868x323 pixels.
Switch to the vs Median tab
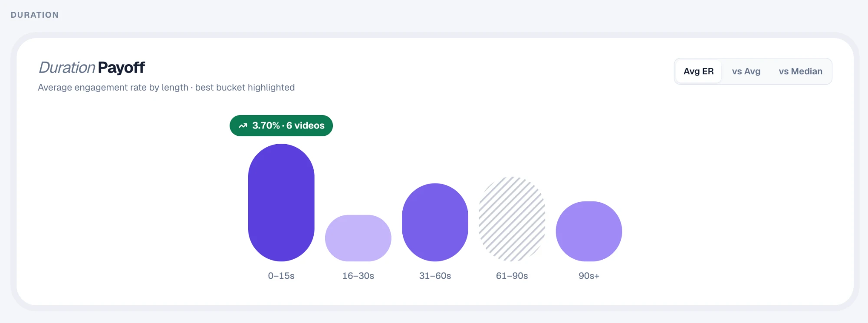pos(800,71)
